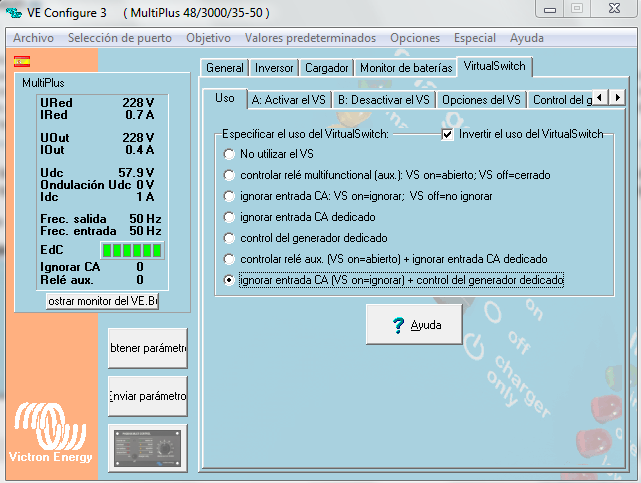Select the VirtualSwitch tab
This screenshot has height=483, width=641.
495,66
